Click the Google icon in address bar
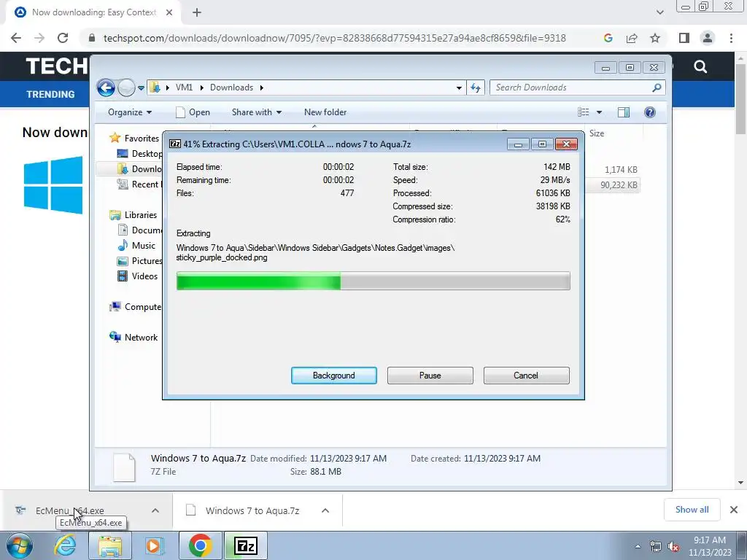 point(608,38)
